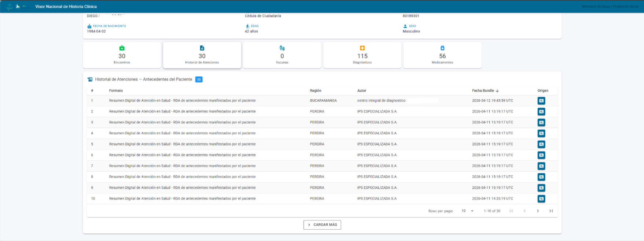
Task: Open origin viewer for row 1 BUCARAMANGA
Action: (541, 101)
